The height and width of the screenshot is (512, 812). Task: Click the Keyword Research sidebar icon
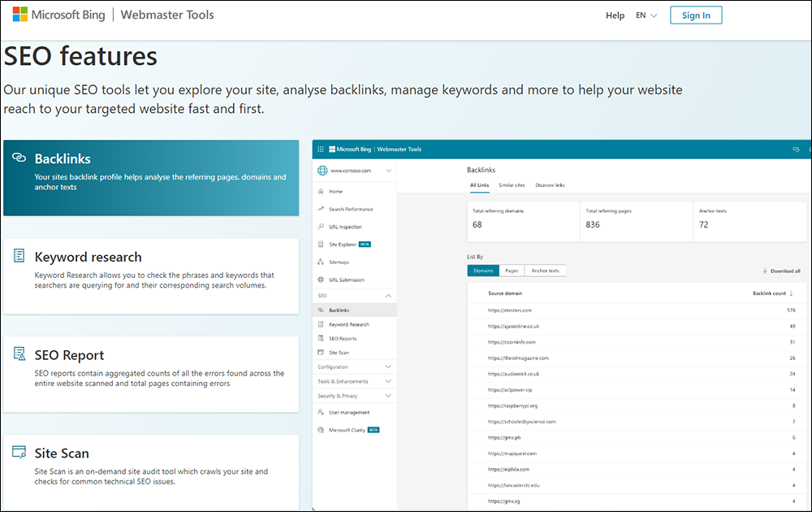pyautogui.click(x=321, y=324)
